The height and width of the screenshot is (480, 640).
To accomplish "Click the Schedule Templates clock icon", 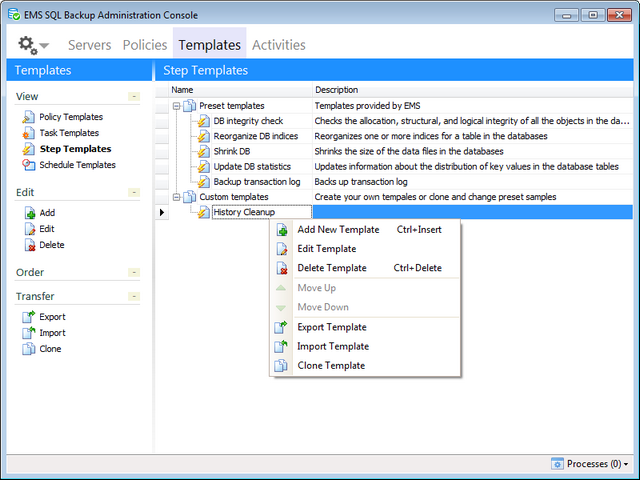I will tap(28, 164).
